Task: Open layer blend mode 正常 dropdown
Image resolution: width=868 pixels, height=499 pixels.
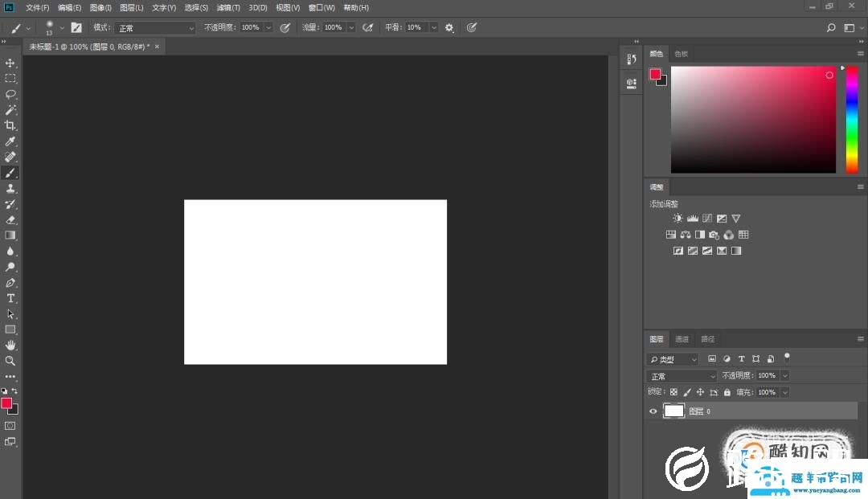Action: pyautogui.click(x=682, y=376)
